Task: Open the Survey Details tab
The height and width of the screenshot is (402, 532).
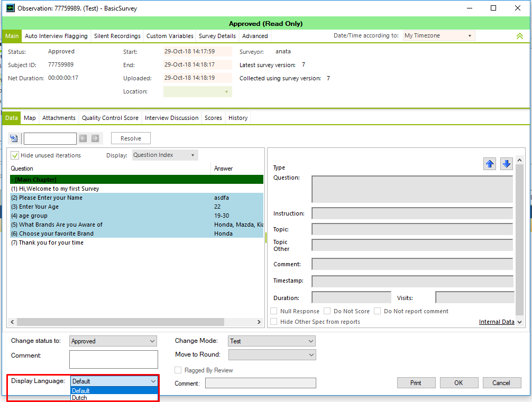Action: pyautogui.click(x=217, y=36)
